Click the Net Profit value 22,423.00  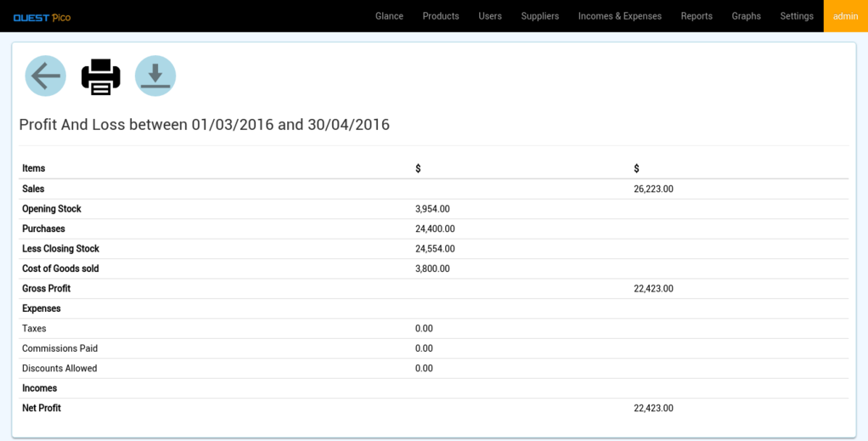(653, 409)
